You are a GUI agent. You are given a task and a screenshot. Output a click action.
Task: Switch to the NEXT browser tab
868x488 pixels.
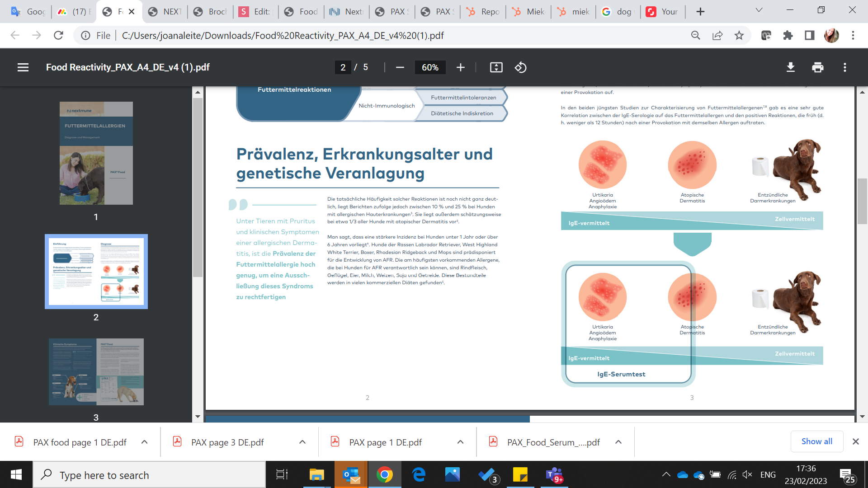(x=165, y=12)
